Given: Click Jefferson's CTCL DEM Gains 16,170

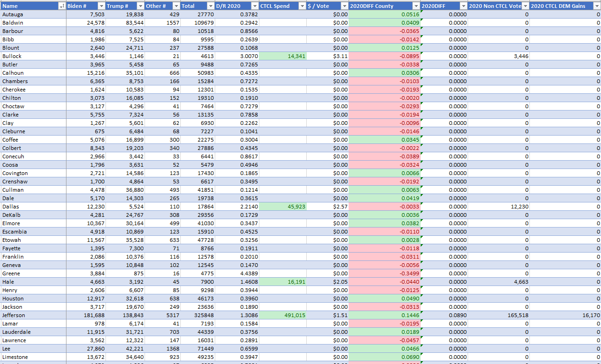Looking at the screenshot, I should pos(565,315).
